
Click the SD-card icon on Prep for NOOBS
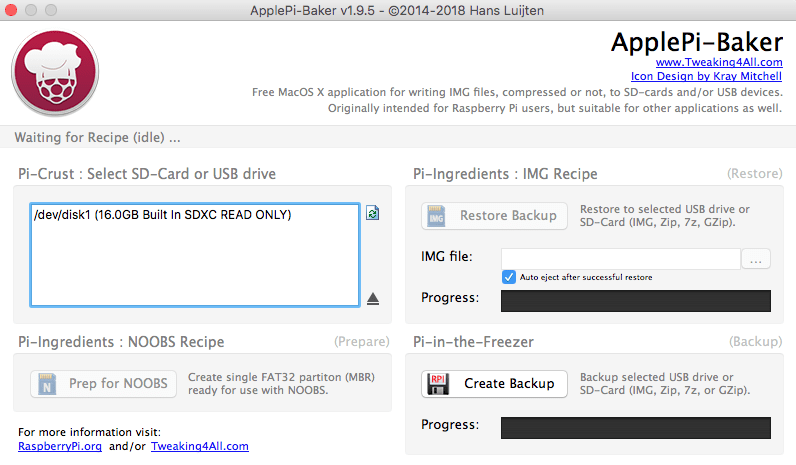point(46,384)
